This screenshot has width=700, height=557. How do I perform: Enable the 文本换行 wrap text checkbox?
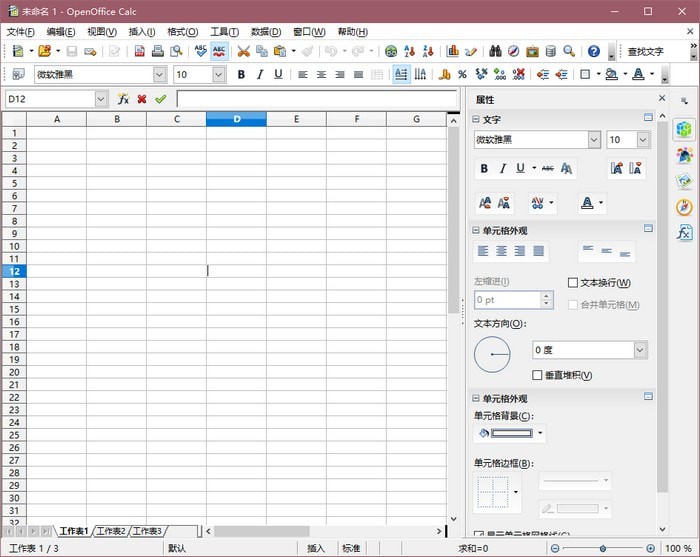pyautogui.click(x=573, y=283)
